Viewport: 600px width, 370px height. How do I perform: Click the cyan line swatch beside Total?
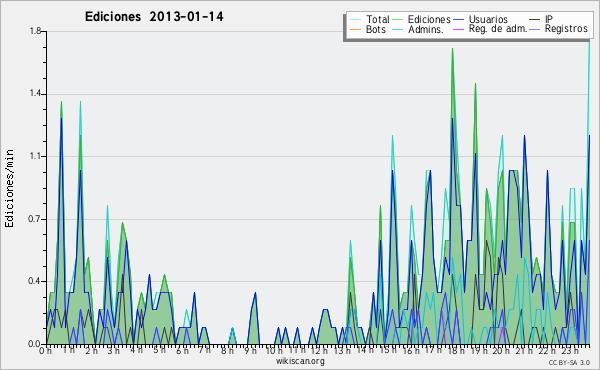click(x=355, y=20)
